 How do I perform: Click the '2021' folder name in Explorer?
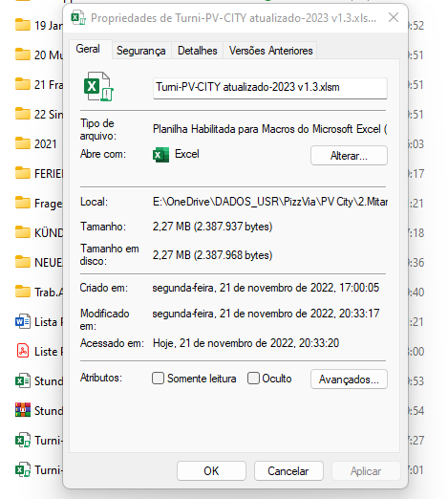[46, 144]
